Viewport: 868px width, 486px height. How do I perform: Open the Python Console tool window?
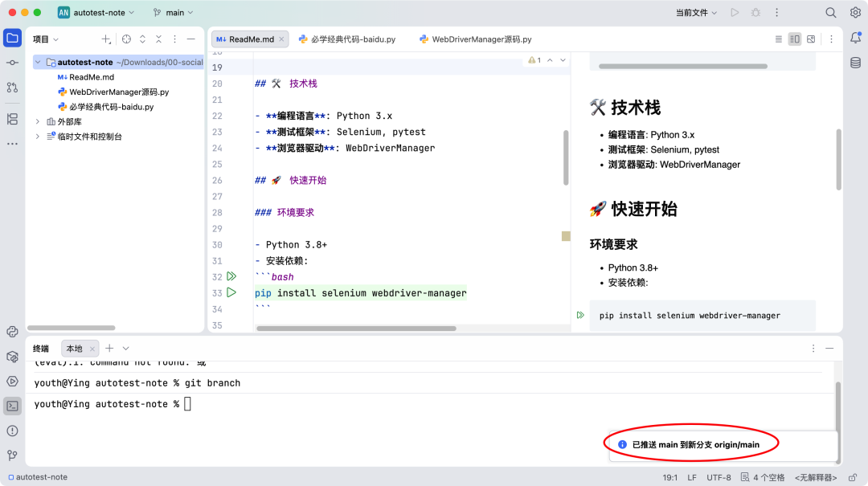12,332
